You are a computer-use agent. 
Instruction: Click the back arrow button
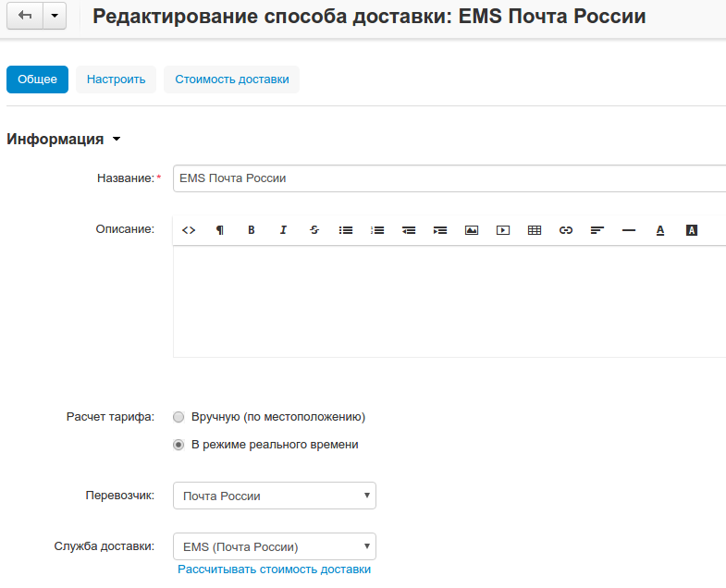click(x=25, y=17)
